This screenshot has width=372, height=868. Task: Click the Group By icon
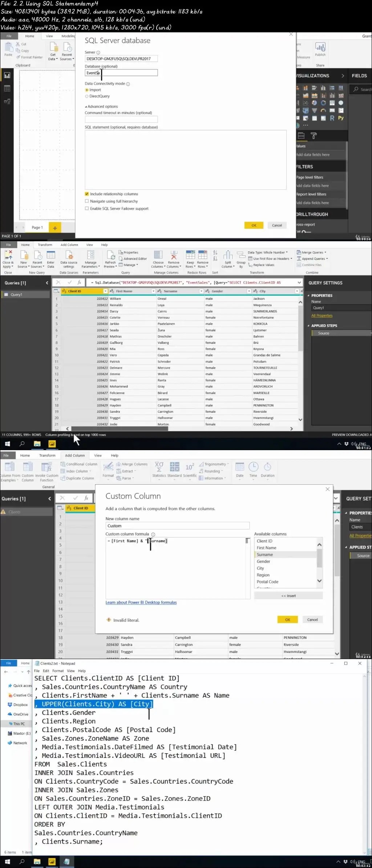[x=241, y=255]
